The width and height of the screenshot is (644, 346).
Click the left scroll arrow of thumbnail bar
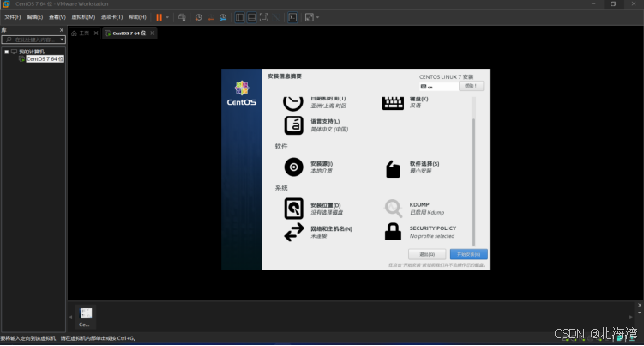[x=70, y=317]
